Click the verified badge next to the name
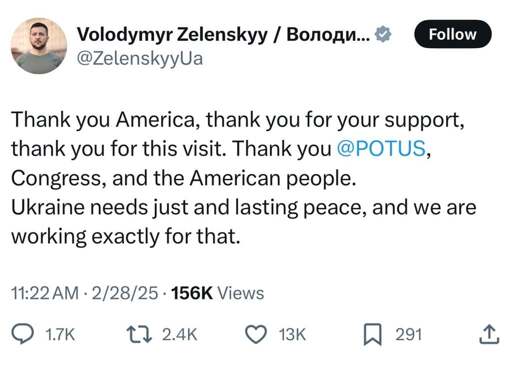The height and width of the screenshot is (373, 512). click(x=383, y=34)
